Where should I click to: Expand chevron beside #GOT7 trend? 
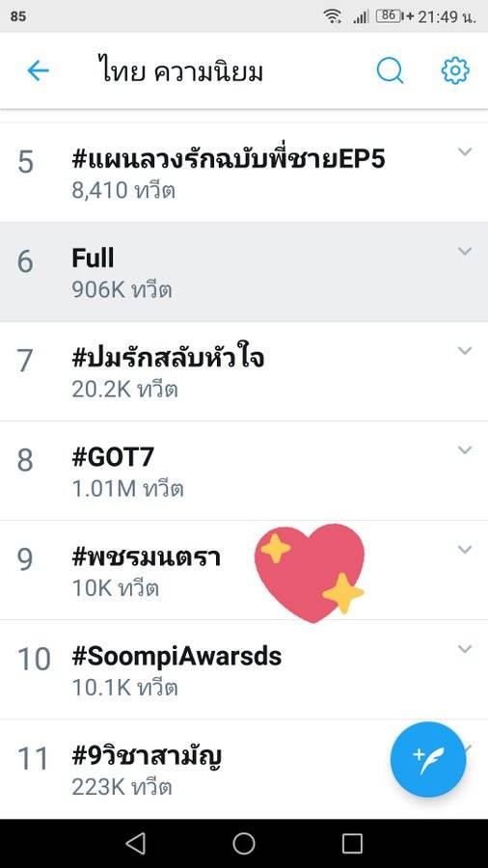(465, 449)
